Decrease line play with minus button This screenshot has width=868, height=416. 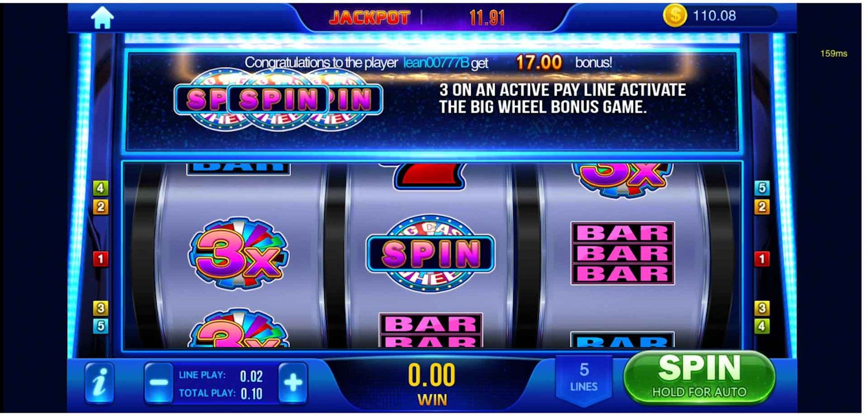159,383
